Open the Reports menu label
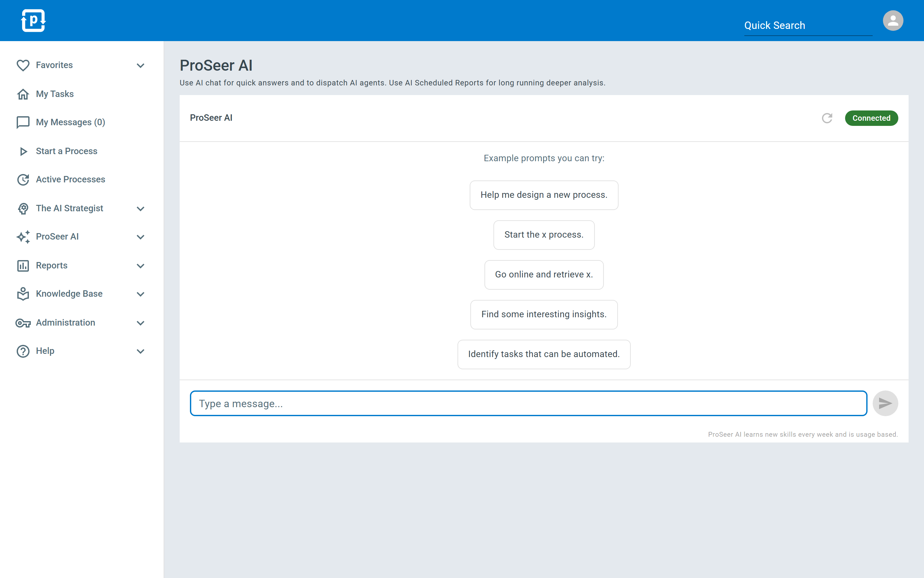Viewport: 924px width, 578px height. (52, 265)
